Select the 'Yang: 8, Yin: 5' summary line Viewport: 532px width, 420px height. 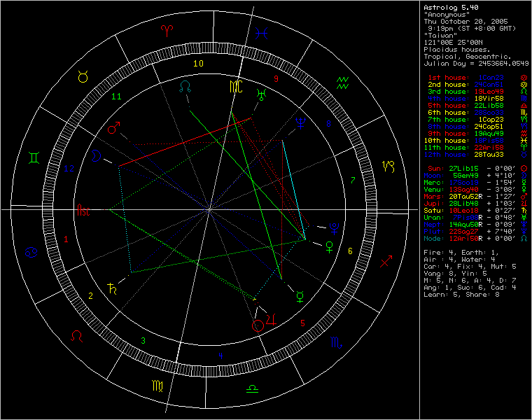(455, 274)
